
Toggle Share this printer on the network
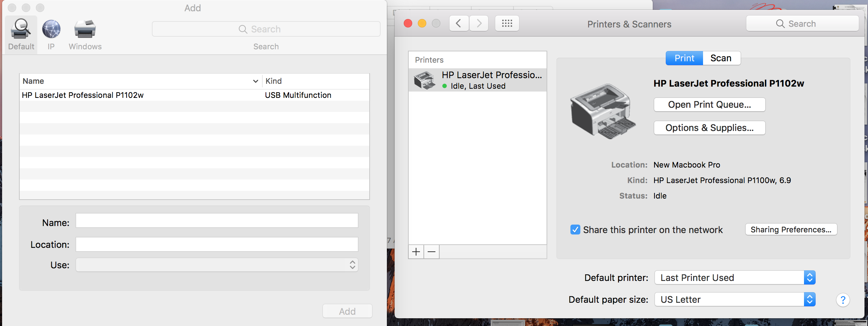[x=575, y=230]
